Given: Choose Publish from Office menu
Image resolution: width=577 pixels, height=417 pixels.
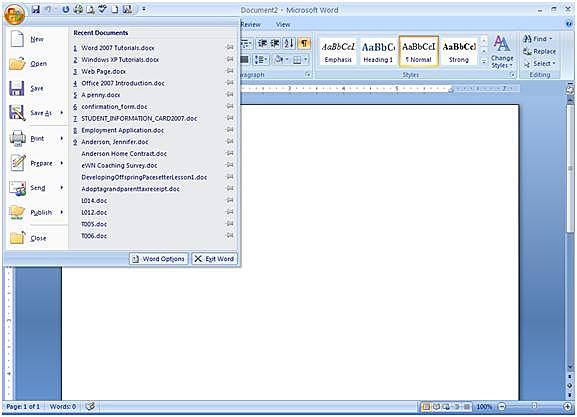Looking at the screenshot, I should (x=37, y=212).
